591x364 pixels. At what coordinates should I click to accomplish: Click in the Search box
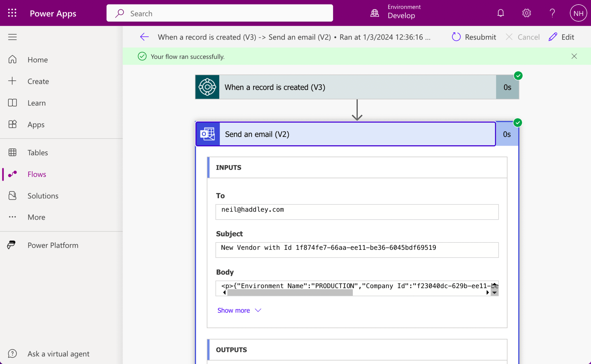(x=220, y=13)
